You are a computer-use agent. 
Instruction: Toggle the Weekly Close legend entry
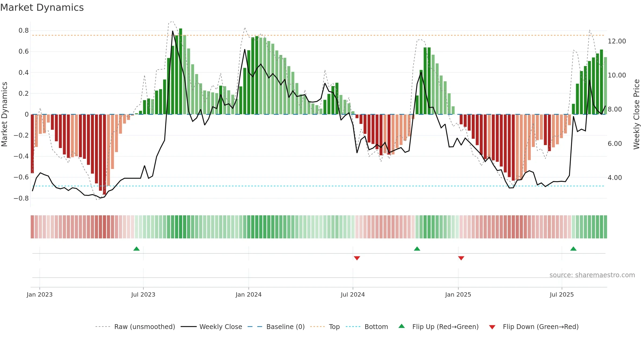(x=211, y=327)
